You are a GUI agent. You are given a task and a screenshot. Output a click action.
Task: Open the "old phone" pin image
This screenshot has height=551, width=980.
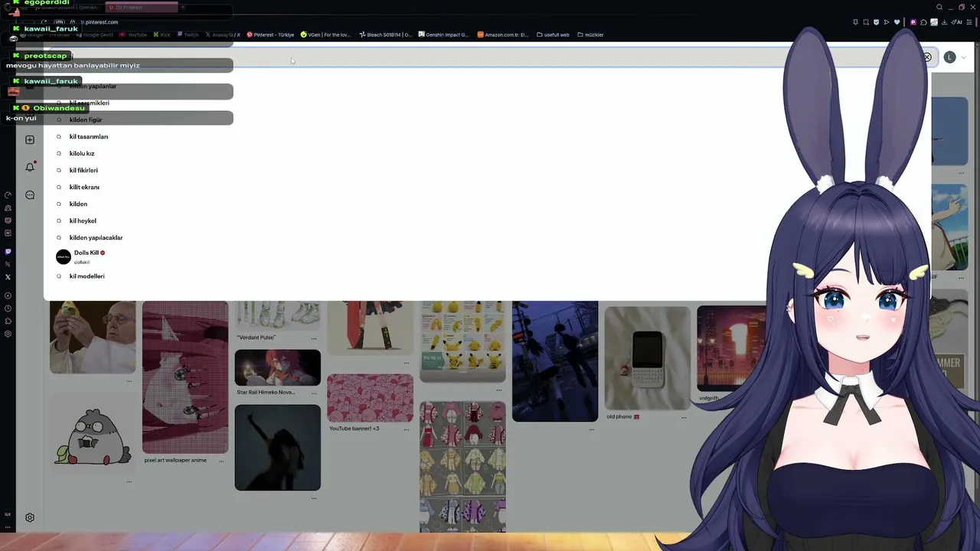(647, 358)
